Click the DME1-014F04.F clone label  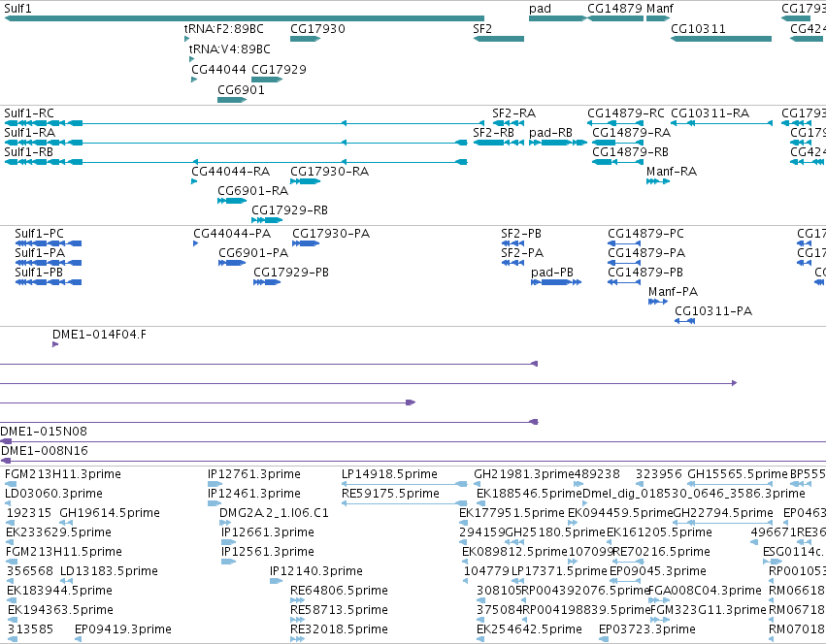pos(100,335)
